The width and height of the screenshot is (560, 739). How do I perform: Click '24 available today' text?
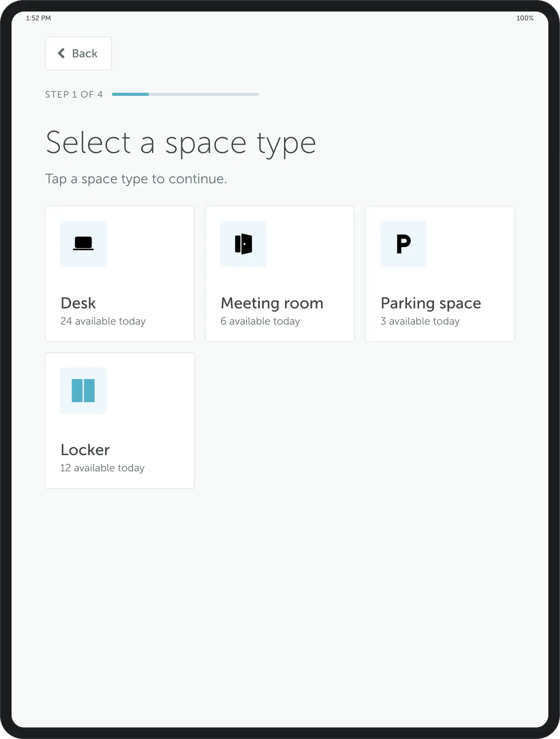[103, 321]
